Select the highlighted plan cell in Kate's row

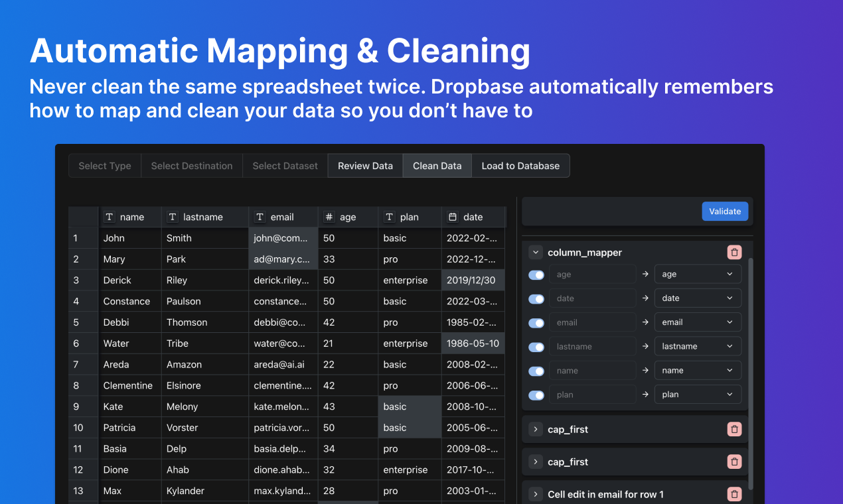(x=410, y=407)
